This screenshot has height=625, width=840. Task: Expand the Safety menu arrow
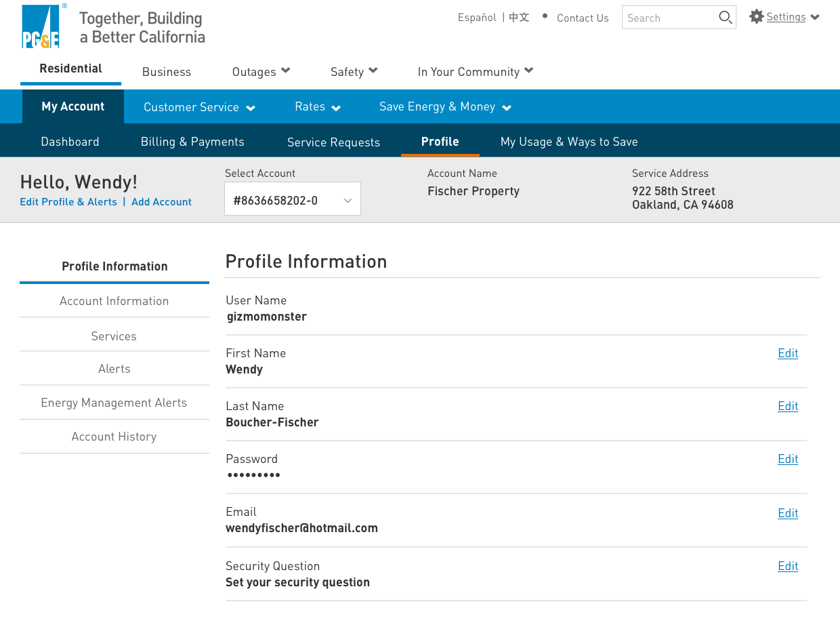click(x=373, y=70)
